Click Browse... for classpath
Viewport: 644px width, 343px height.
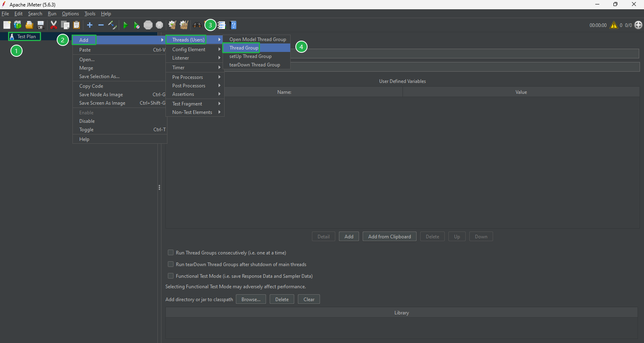click(x=251, y=299)
